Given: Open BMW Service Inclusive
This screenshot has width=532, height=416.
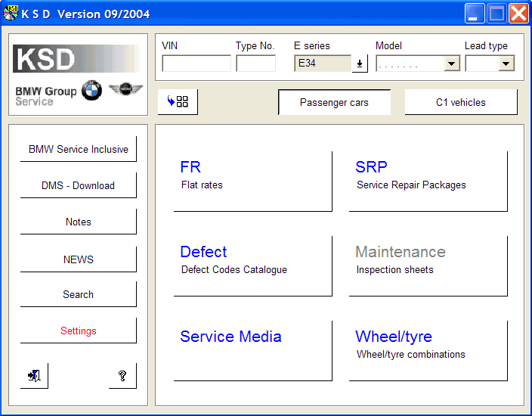Looking at the screenshot, I should 79,149.
